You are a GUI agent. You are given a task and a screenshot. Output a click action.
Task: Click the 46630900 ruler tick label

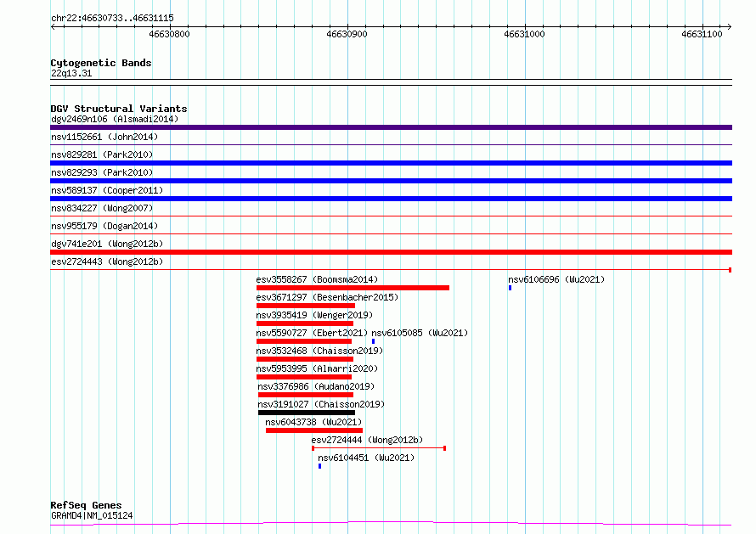tap(347, 34)
